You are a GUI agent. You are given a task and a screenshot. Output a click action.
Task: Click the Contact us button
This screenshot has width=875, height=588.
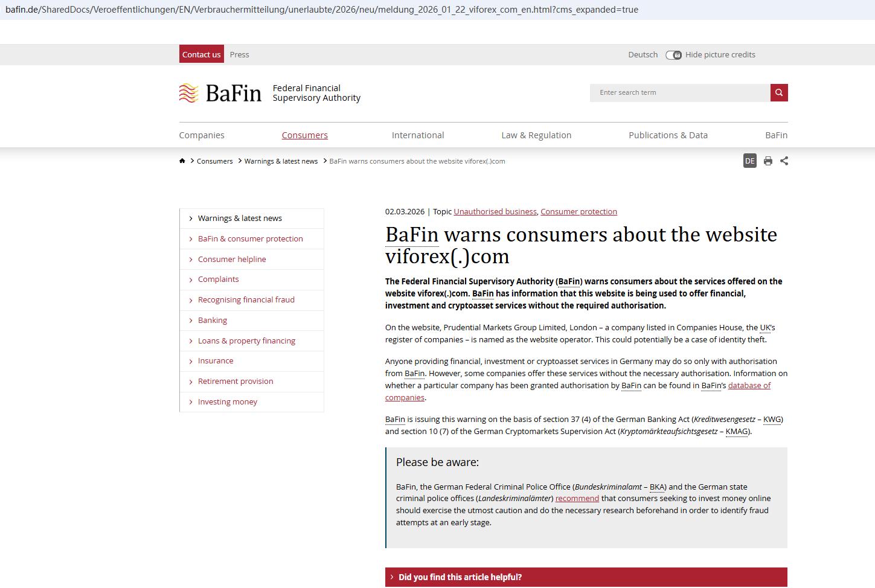[201, 54]
